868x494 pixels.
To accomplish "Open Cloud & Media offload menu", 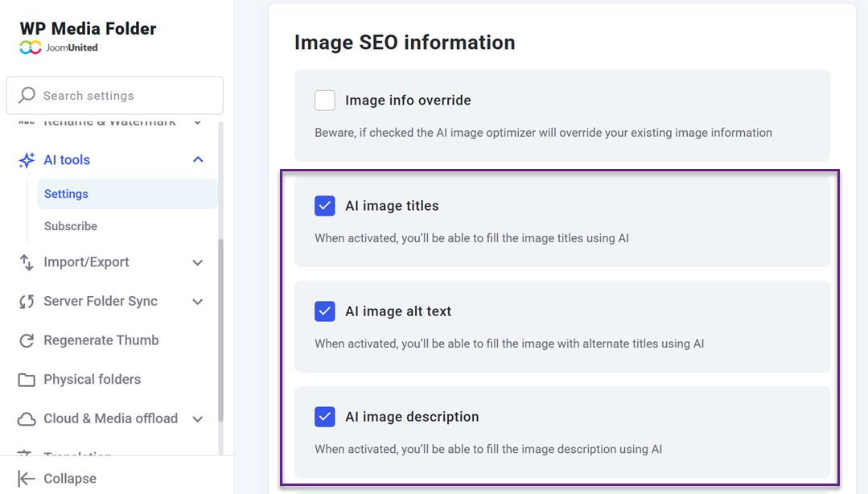I will [x=111, y=419].
